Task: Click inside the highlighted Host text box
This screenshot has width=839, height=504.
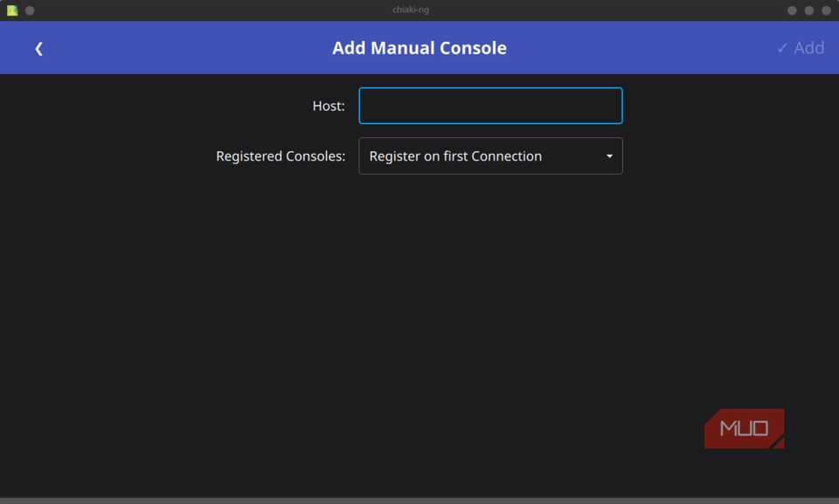Action: tap(490, 106)
